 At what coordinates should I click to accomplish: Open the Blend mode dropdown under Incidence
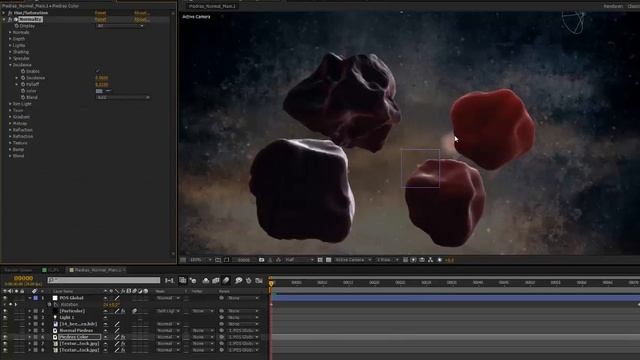[122, 97]
